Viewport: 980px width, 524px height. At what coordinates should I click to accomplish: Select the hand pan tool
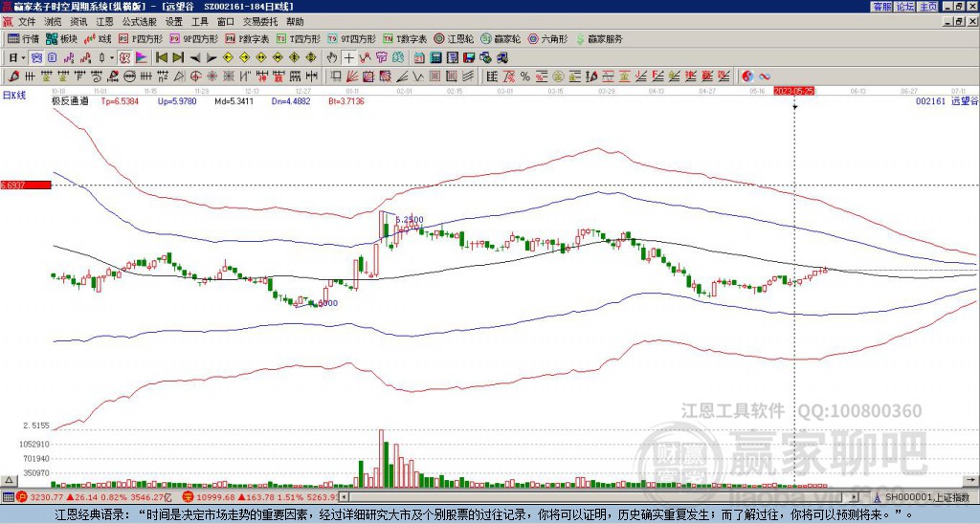click(x=332, y=57)
